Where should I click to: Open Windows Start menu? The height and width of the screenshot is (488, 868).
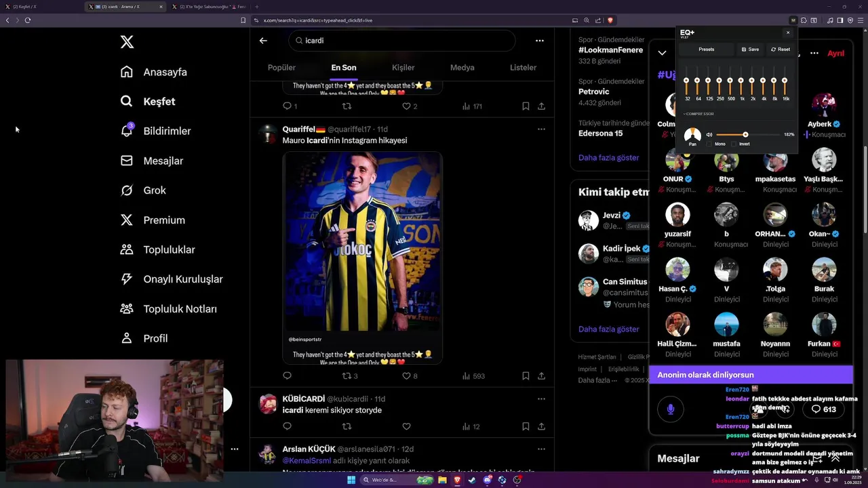351,480
